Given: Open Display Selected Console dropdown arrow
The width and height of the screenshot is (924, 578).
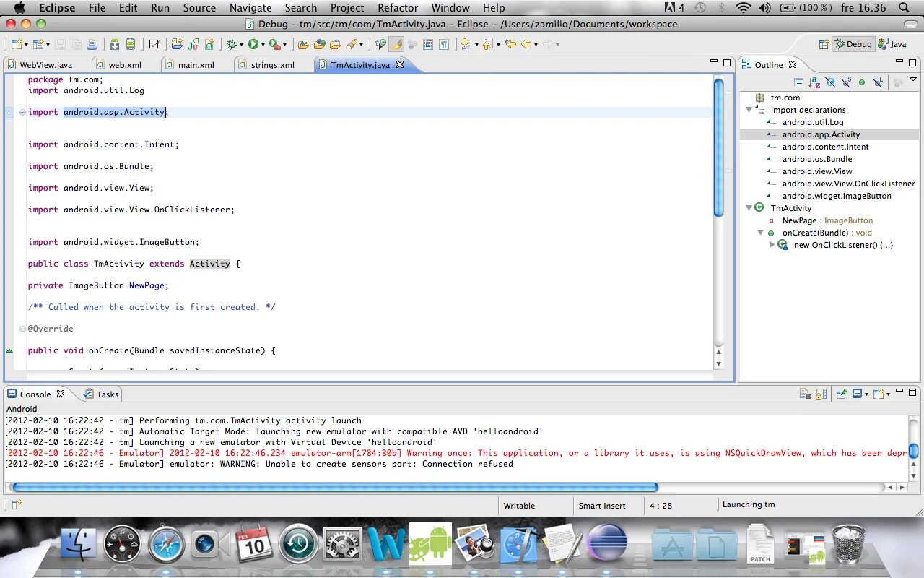Looking at the screenshot, I should point(867,394).
